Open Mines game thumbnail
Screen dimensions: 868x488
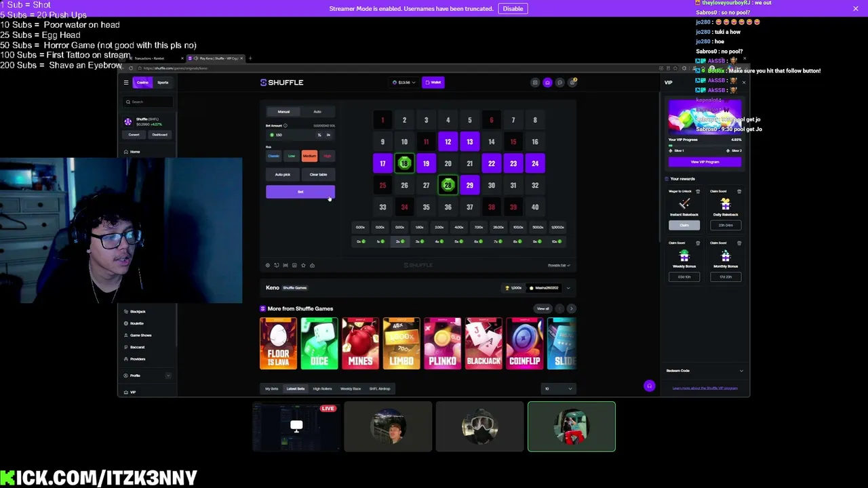point(360,344)
